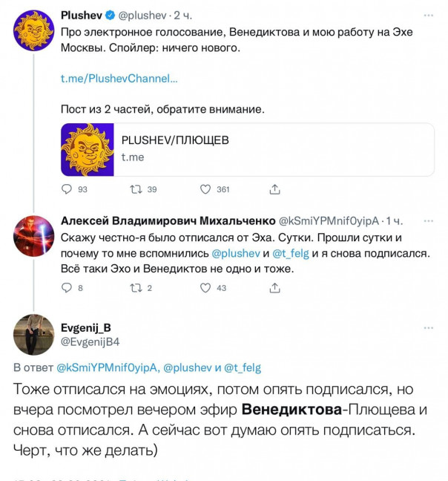Image resolution: width=448 pixels, height=481 pixels.
Task: Open more options on Михальченко's tweet
Action: tap(429, 221)
